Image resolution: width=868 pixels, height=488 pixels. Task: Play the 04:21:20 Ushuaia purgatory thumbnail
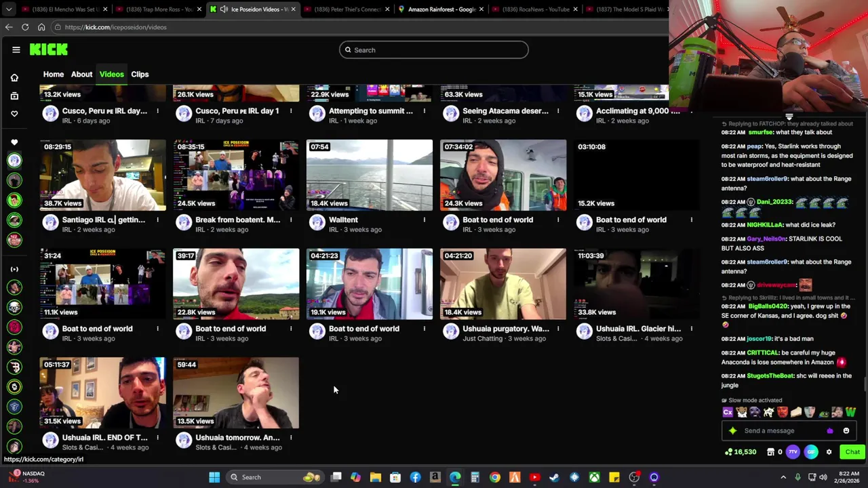(x=503, y=284)
